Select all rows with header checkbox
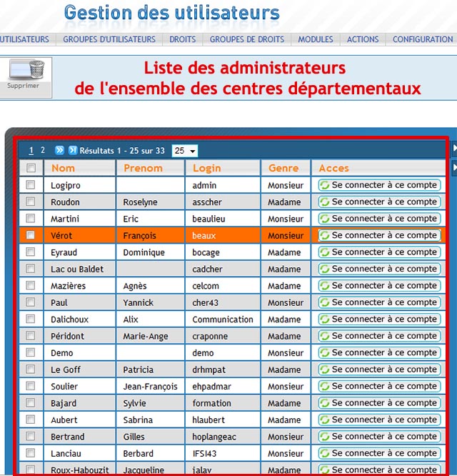The height and width of the screenshot is (476, 457). click(x=31, y=168)
